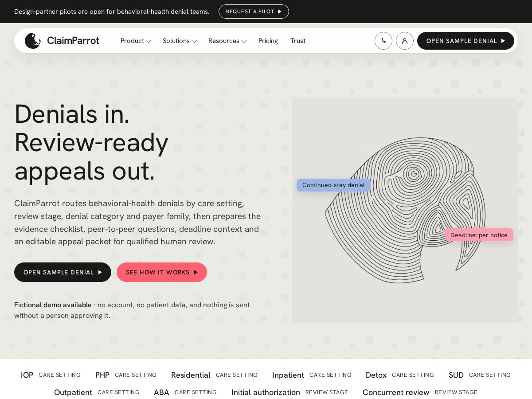Click the ABA care setting item

(x=185, y=392)
